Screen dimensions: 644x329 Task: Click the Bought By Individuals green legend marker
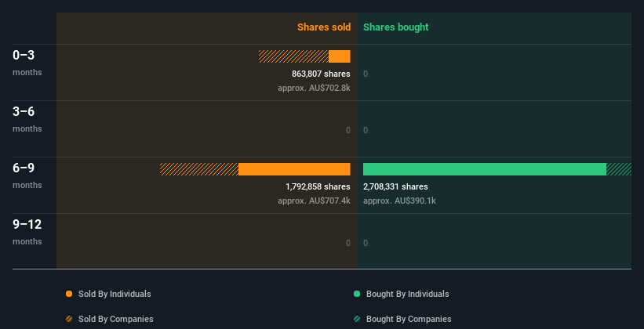point(357,294)
